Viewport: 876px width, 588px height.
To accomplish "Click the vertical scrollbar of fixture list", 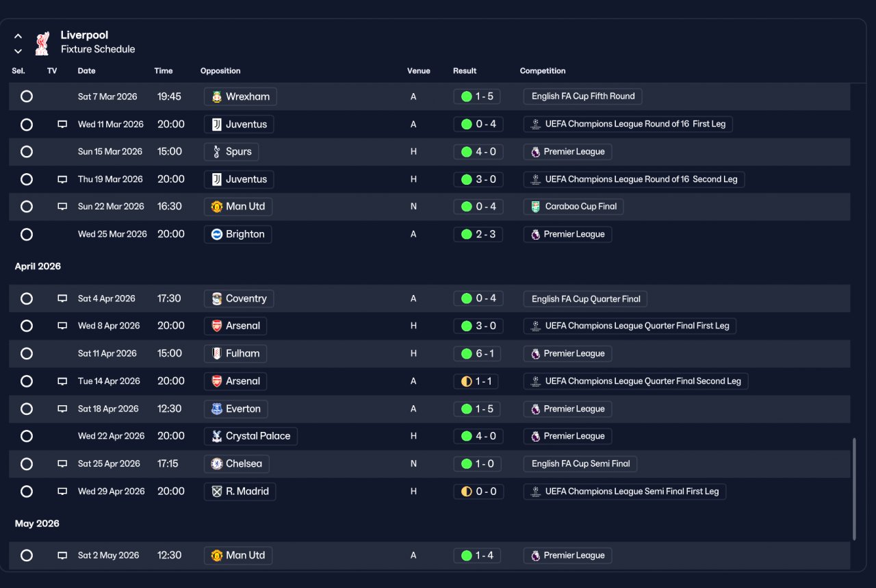I will (x=853, y=489).
